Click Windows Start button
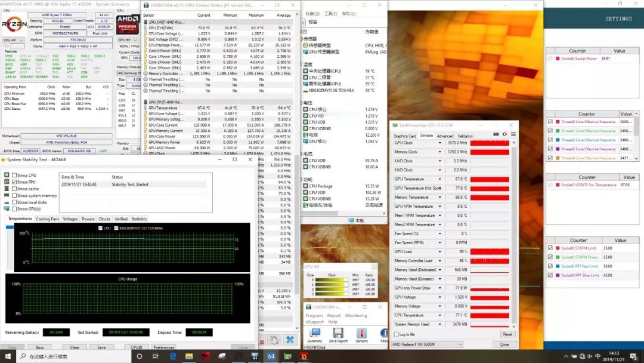The image size is (644, 363). (x=7, y=356)
